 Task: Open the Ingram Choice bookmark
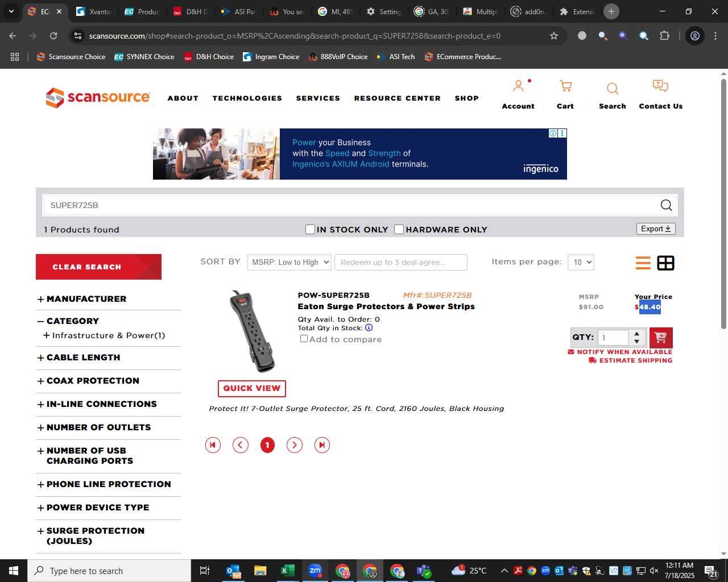pos(271,57)
